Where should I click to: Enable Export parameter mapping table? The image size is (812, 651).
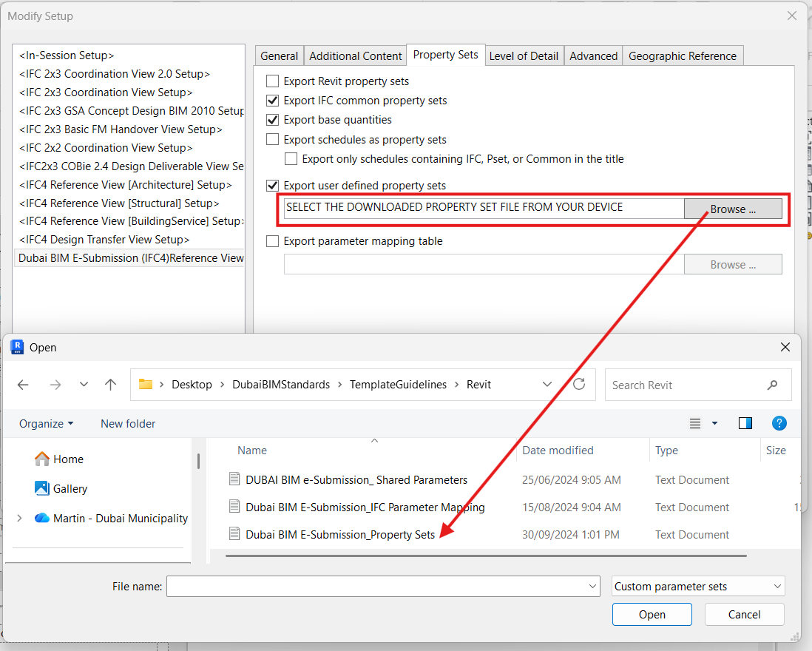pos(272,241)
